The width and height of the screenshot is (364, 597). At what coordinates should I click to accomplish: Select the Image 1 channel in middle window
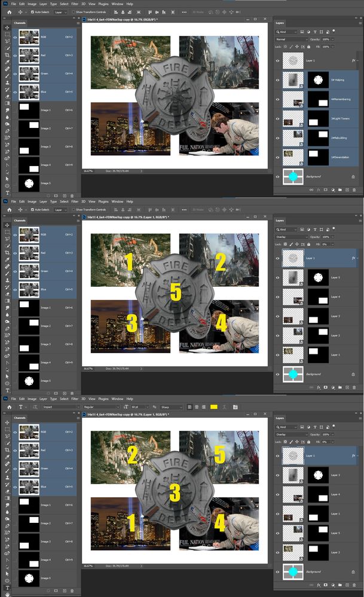[45, 308]
